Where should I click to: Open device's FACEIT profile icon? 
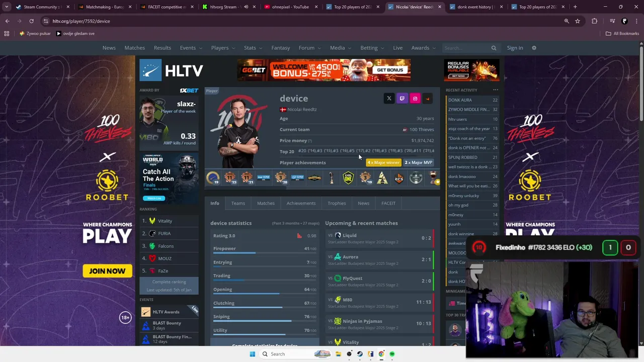point(428,99)
